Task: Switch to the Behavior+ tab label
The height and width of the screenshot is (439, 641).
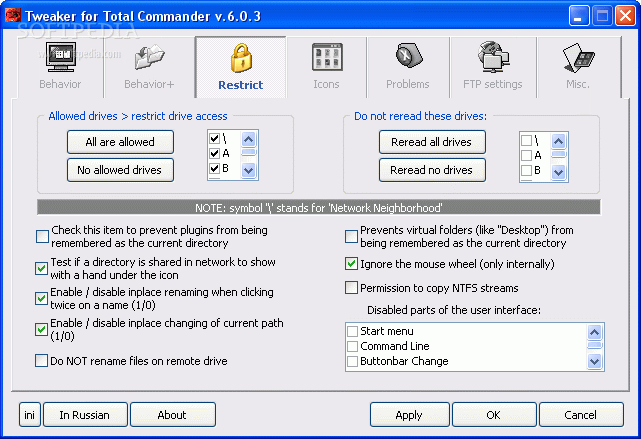Action: [x=149, y=84]
